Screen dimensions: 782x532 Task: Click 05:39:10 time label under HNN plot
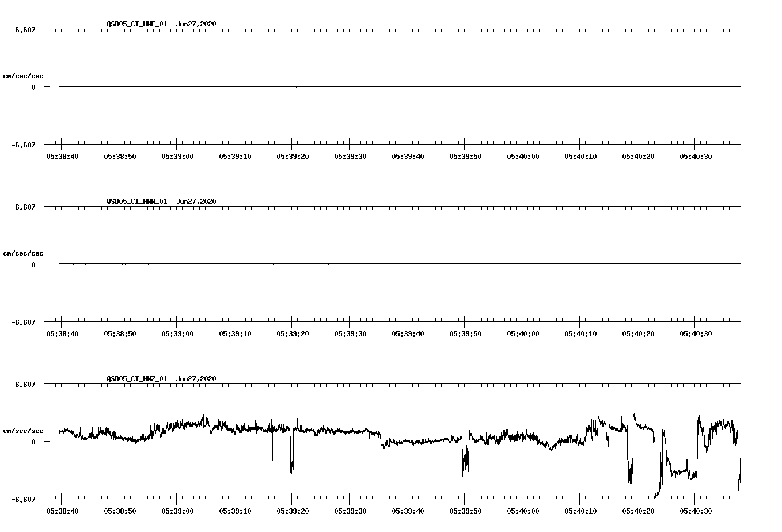coord(235,334)
